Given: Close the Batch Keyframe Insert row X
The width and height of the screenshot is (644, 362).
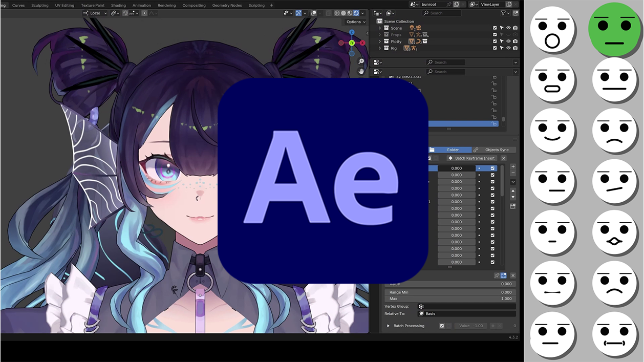Looking at the screenshot, I should 504,158.
